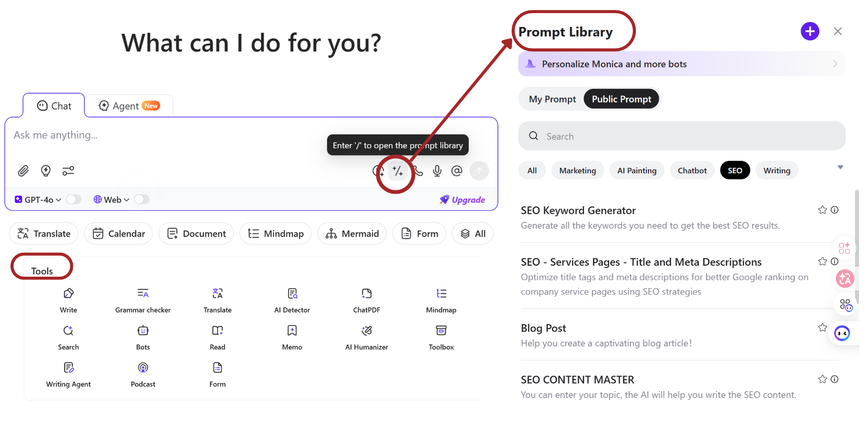Star the SEO Services Pages prompt
This screenshot has width=868, height=443.
(823, 261)
